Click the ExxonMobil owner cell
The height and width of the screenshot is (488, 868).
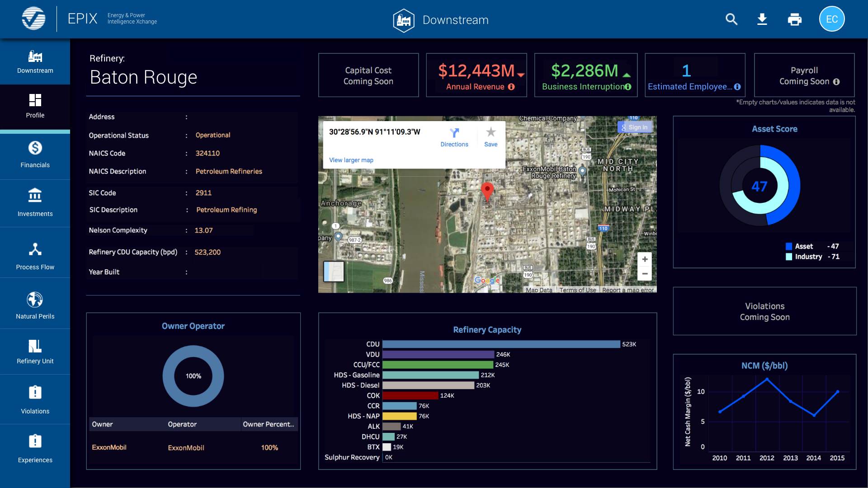coord(109,447)
